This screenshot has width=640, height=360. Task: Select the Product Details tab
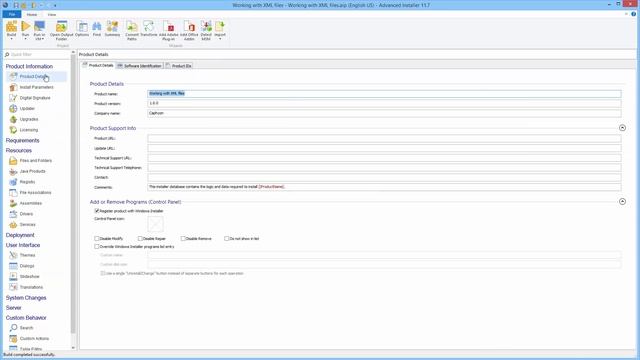click(x=98, y=65)
